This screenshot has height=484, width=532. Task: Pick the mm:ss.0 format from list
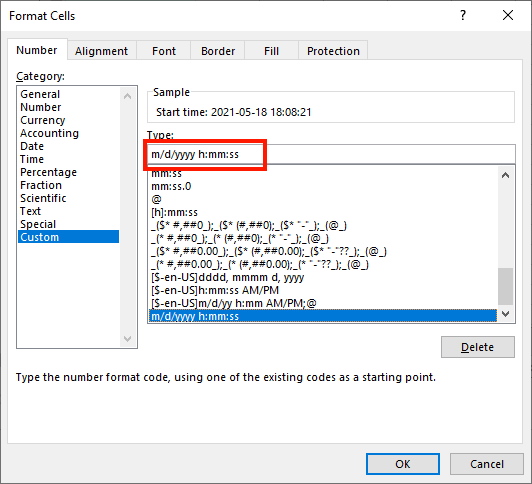tap(171, 186)
